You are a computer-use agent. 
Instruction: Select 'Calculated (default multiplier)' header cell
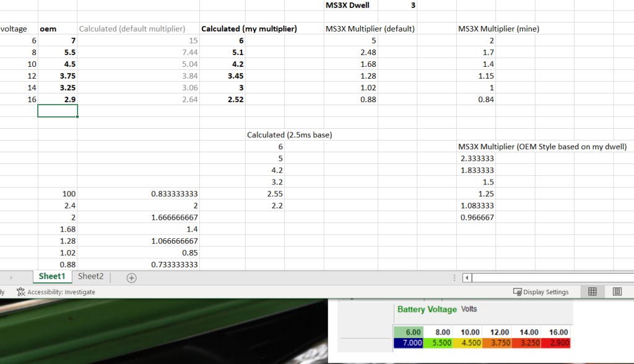pyautogui.click(x=138, y=28)
